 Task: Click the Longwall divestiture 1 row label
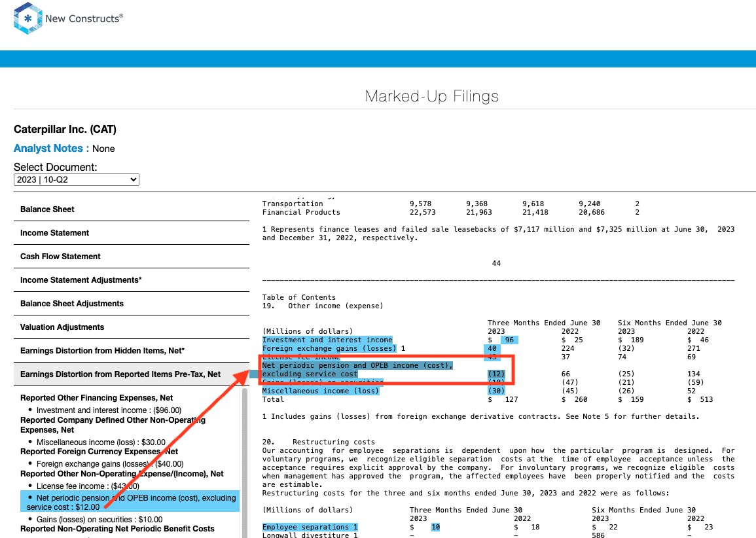[310, 535]
